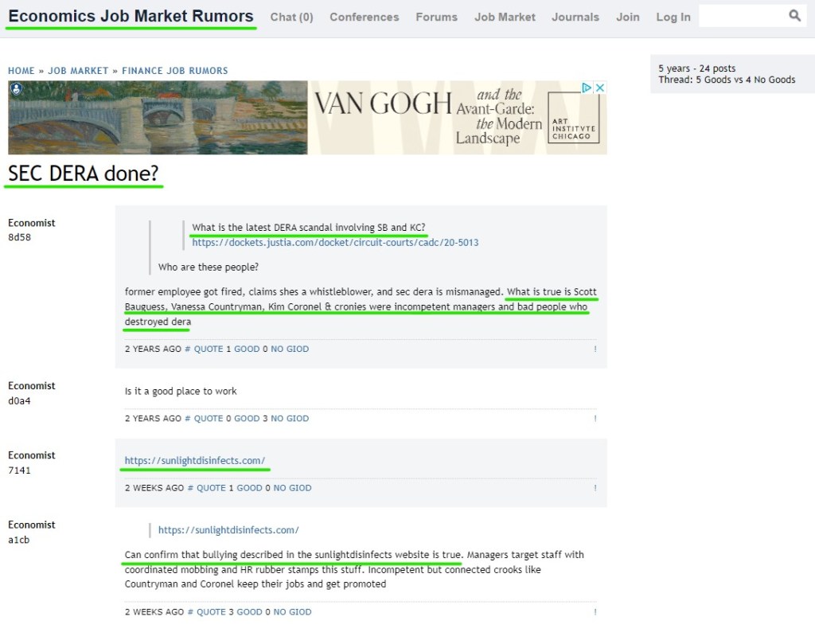Open the Job Market nav item
This screenshot has width=815, height=644.
click(x=505, y=17)
